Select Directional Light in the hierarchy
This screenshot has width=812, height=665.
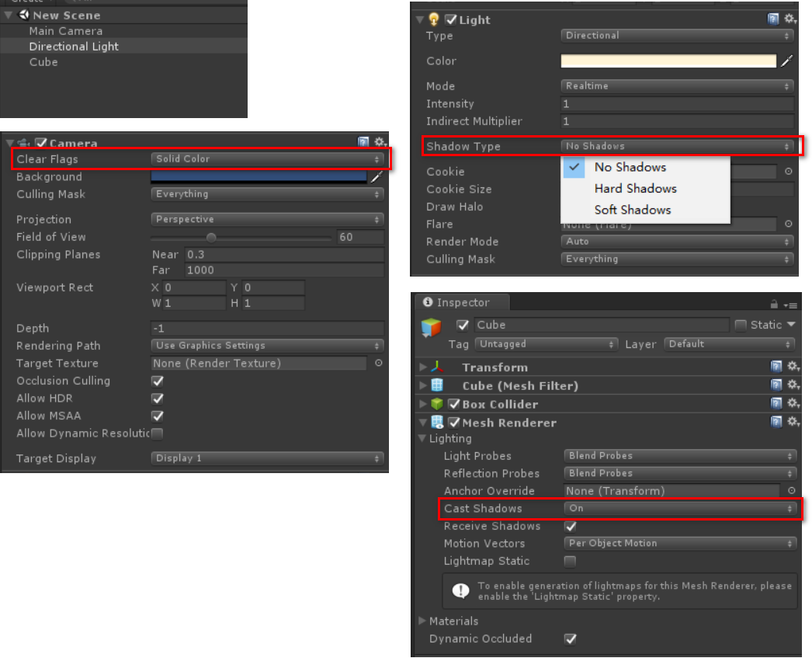click(73, 46)
